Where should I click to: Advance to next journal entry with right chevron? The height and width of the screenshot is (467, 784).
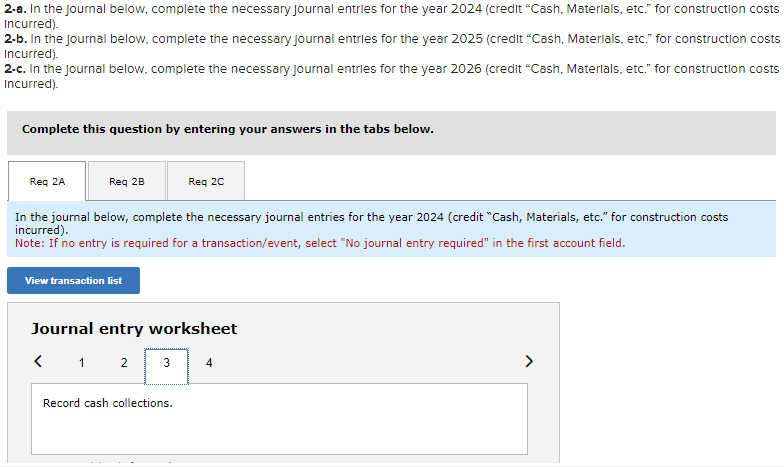pyautogui.click(x=529, y=362)
